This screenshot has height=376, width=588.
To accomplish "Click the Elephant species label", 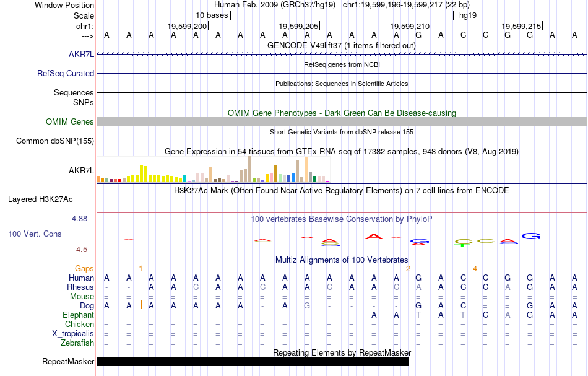I will tap(78, 315).
